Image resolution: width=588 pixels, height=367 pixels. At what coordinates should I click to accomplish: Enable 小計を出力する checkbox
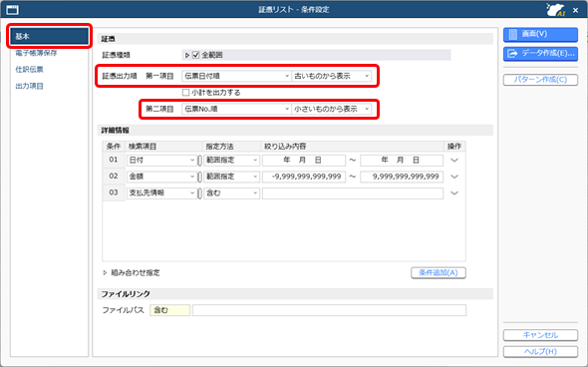click(185, 93)
